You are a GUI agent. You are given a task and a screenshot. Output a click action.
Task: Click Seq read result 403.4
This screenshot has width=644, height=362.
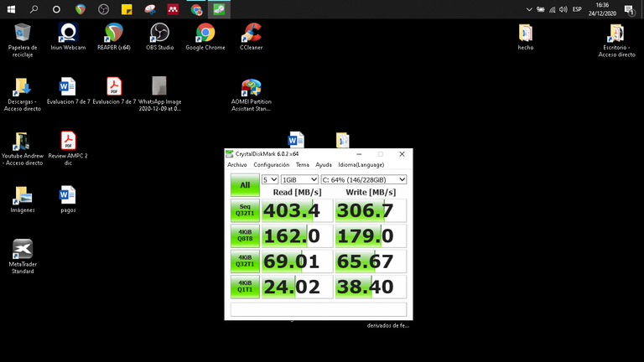[297, 210]
